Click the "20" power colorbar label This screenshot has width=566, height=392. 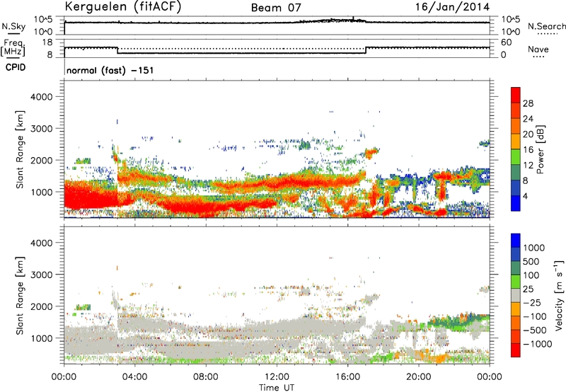pos(528,134)
